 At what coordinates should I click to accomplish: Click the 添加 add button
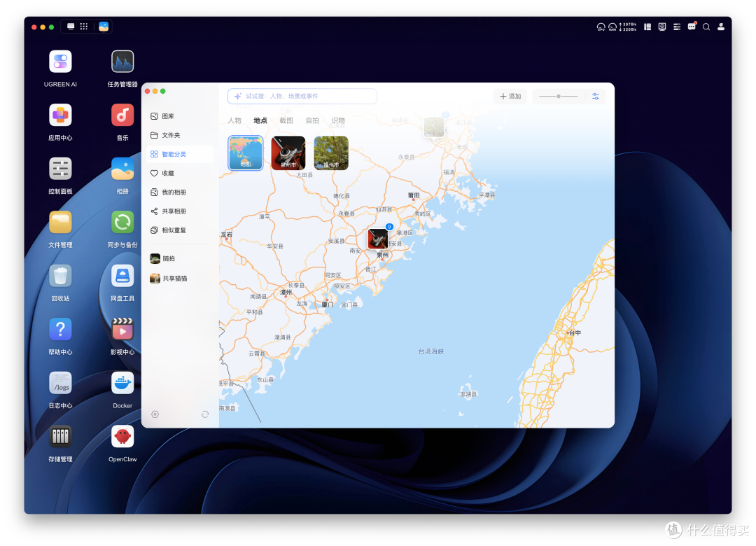510,97
